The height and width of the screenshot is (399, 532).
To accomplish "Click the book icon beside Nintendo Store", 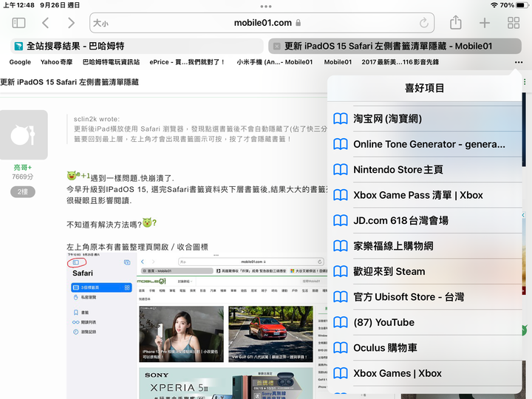I will pos(341,170).
